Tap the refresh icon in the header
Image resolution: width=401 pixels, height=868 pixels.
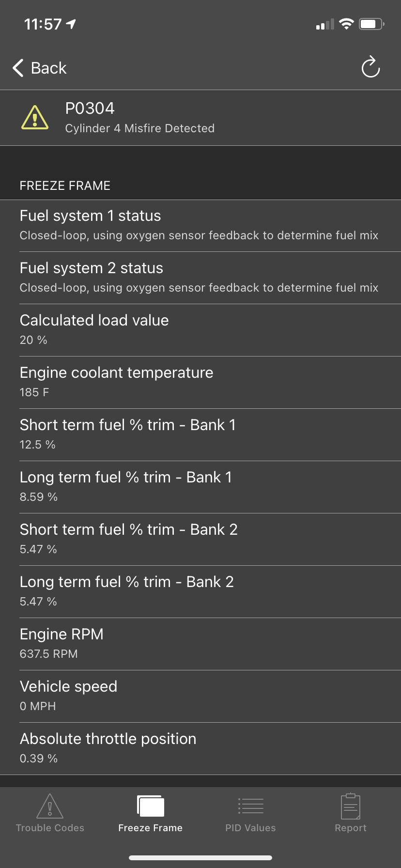point(370,67)
